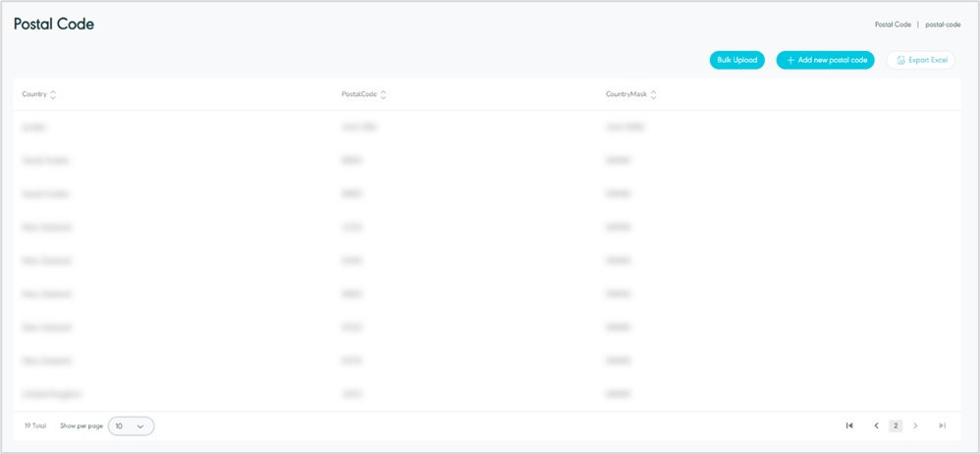The image size is (980, 454).
Task: Click the Excel file icon in Export Excel
Action: (x=900, y=60)
